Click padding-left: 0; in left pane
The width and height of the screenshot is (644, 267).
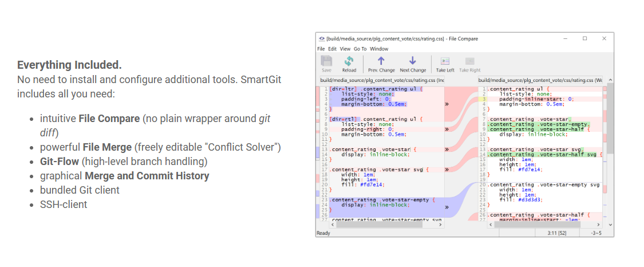[x=366, y=99]
